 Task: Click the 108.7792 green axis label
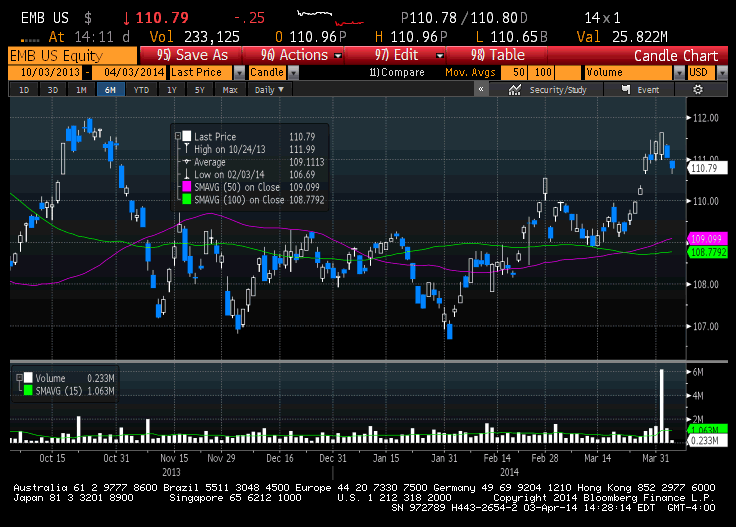(x=707, y=252)
